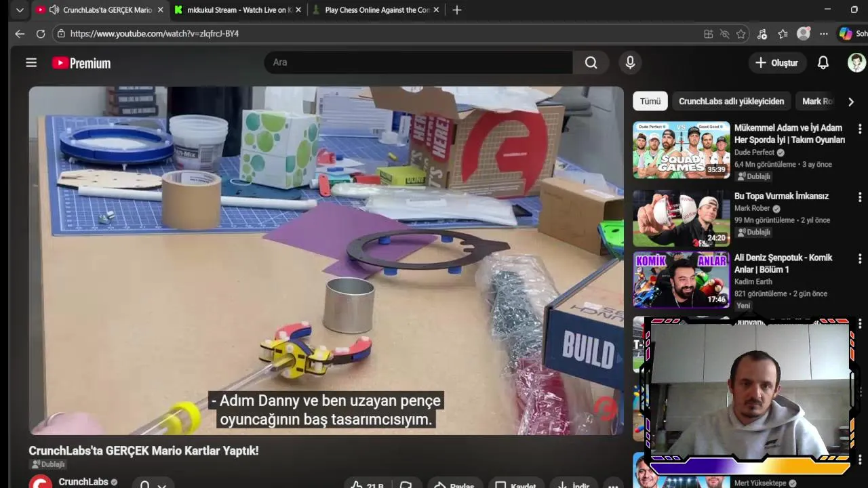Open the subscription notification bell dropdown
The height and width of the screenshot is (488, 868).
(153, 485)
